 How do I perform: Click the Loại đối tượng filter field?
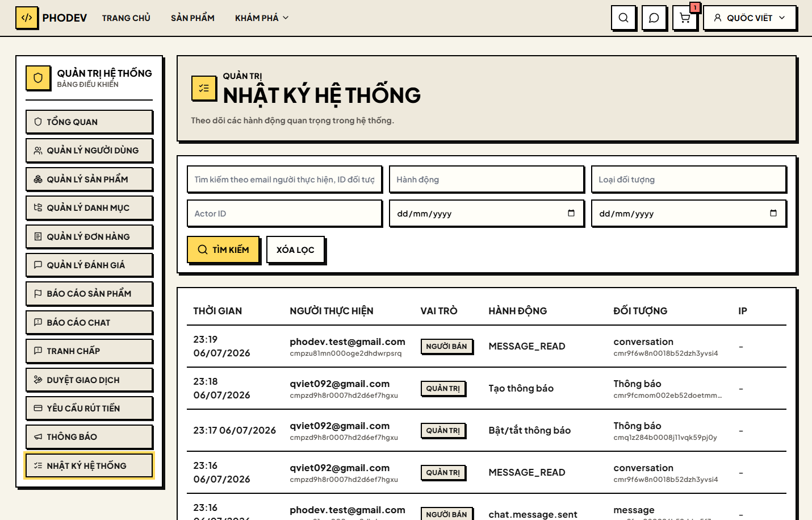click(689, 179)
